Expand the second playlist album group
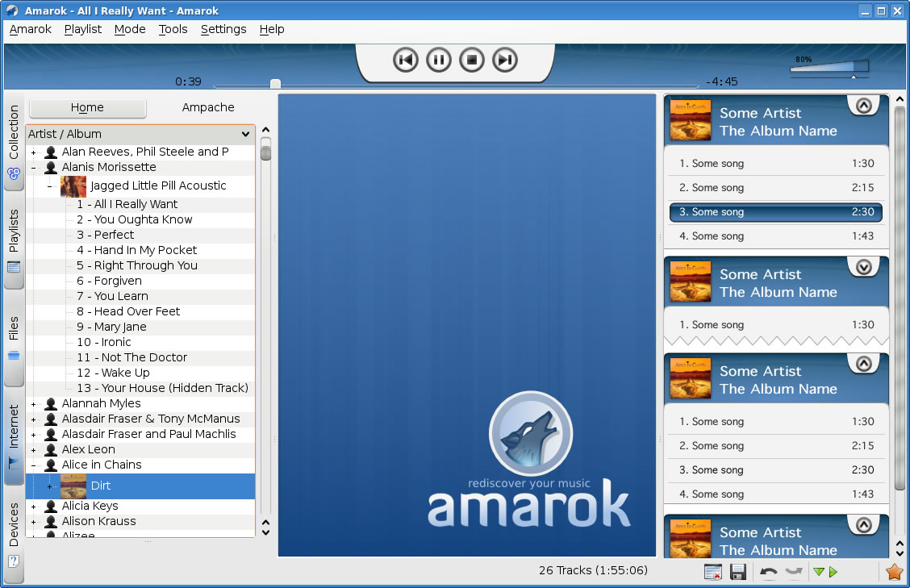This screenshot has width=910, height=588. tap(863, 267)
